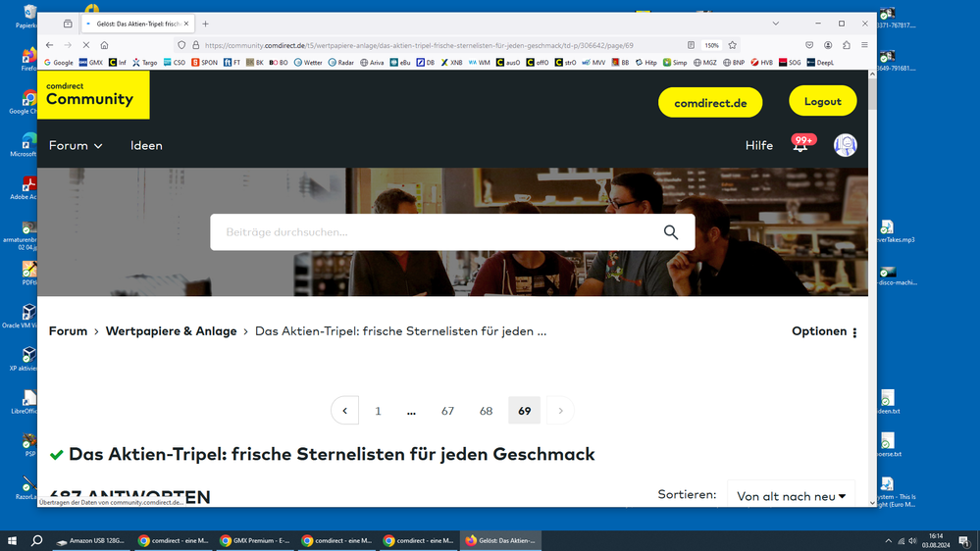Viewport: 980px width, 551px height.
Task: Click the Logout button
Action: [822, 101]
